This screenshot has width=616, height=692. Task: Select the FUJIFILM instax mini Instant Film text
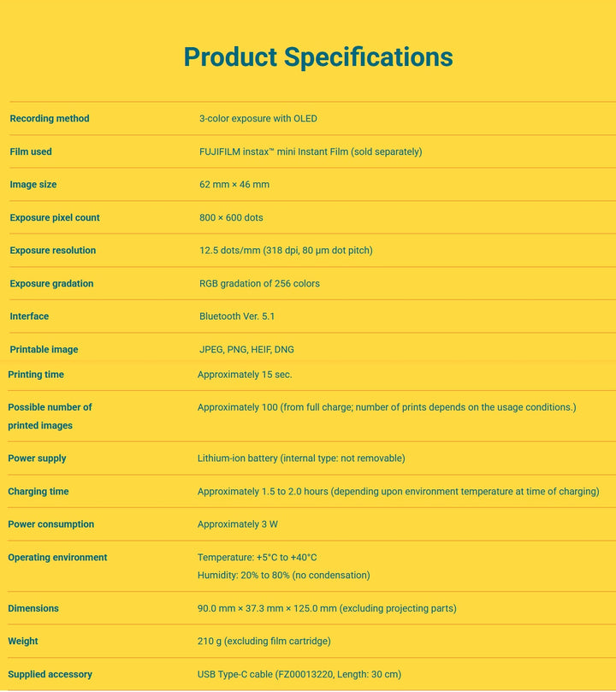pos(311,152)
